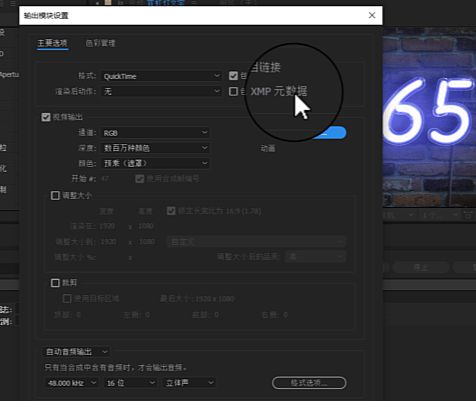
Task: Open the 48.000 kHz sample rate dropdown
Action: point(72,383)
